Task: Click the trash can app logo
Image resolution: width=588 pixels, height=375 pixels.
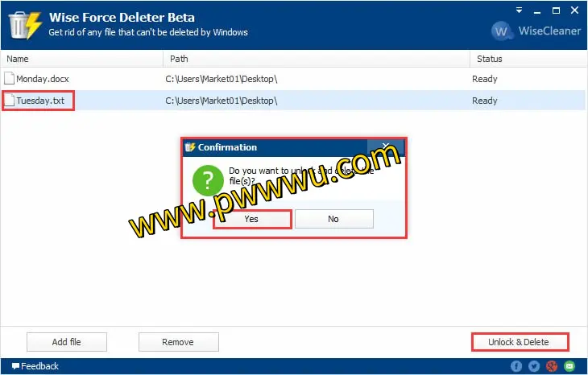Action: click(x=24, y=24)
